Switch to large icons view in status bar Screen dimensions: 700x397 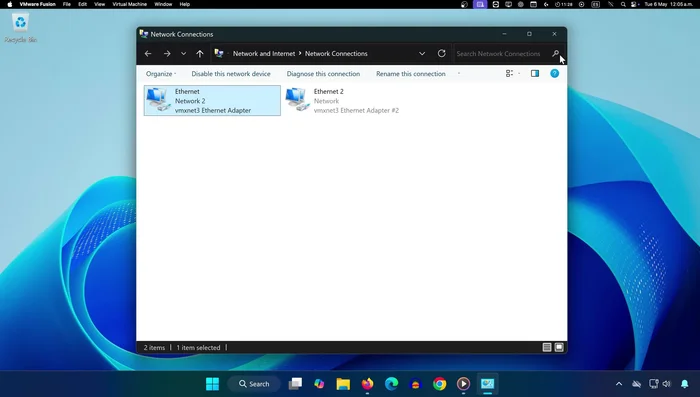pyautogui.click(x=559, y=347)
